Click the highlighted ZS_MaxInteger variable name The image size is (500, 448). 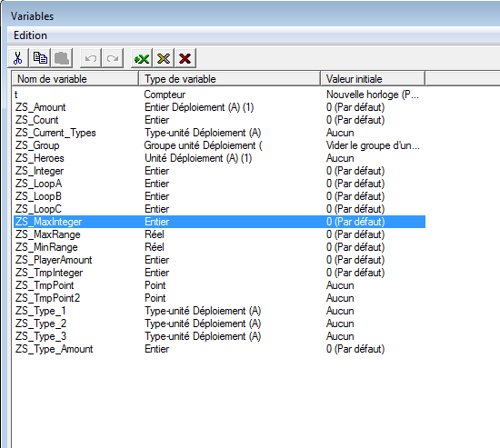coord(48,222)
